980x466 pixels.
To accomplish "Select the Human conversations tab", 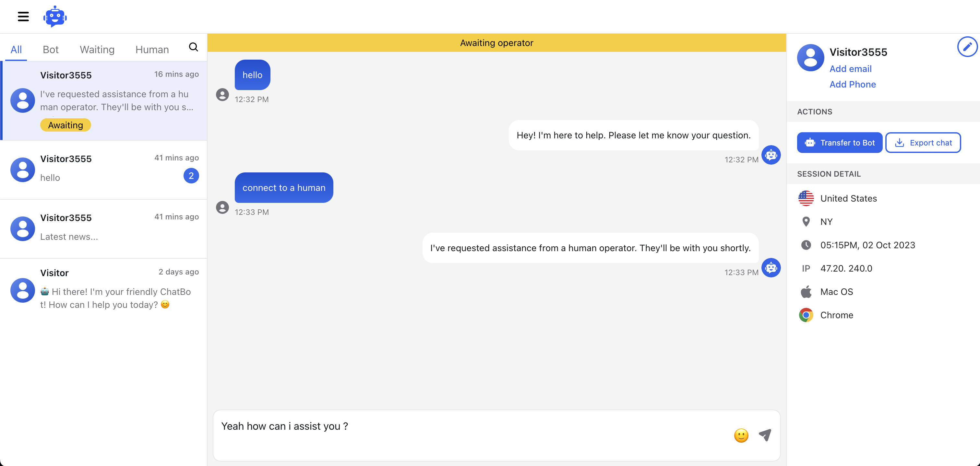I will click(152, 49).
